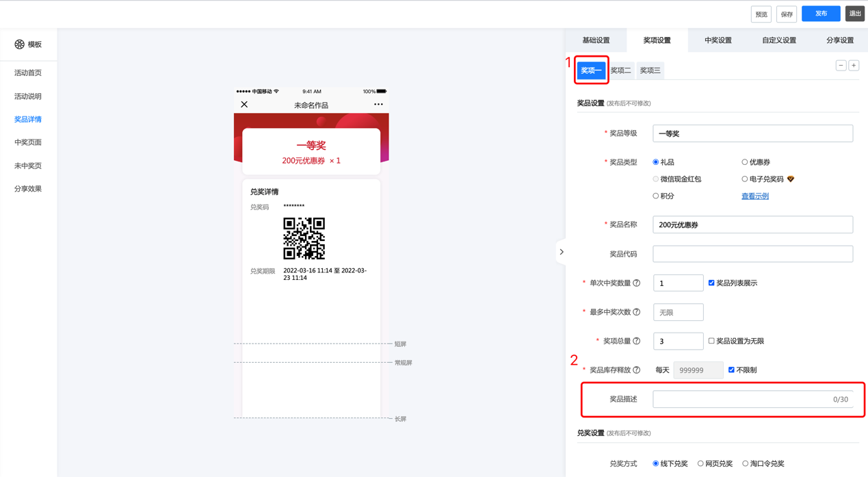Click the template icon in sidebar
The height and width of the screenshot is (477, 868).
[20, 44]
